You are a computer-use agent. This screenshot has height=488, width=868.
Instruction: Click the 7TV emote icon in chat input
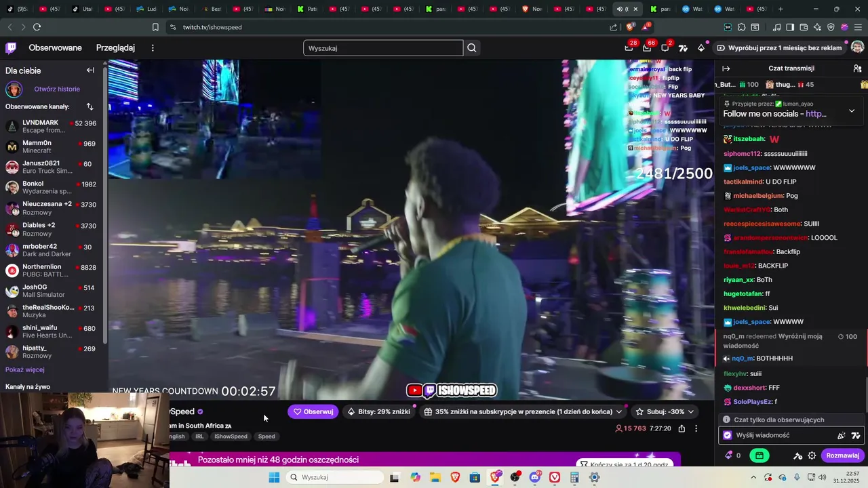(x=856, y=436)
